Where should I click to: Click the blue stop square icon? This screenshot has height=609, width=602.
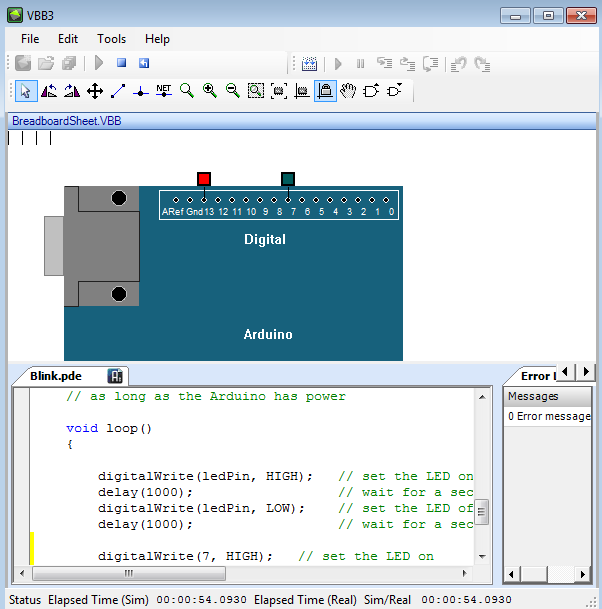[122, 63]
